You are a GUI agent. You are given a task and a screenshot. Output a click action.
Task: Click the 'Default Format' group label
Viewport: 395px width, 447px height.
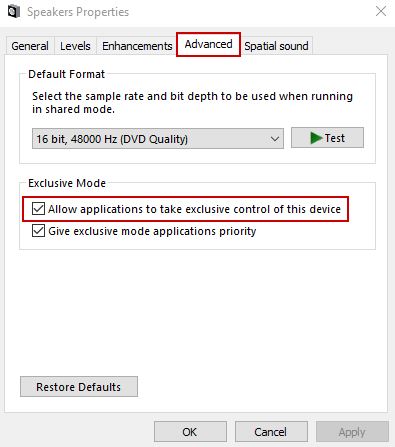click(x=66, y=74)
